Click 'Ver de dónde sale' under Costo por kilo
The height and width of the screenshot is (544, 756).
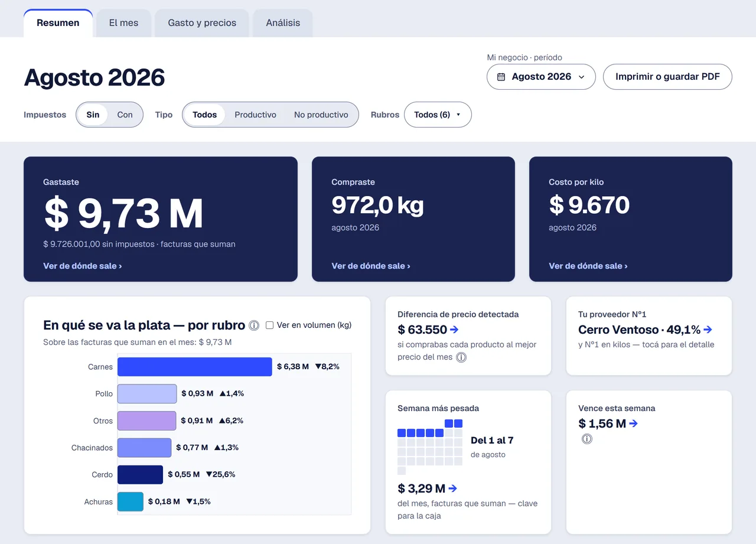click(588, 266)
